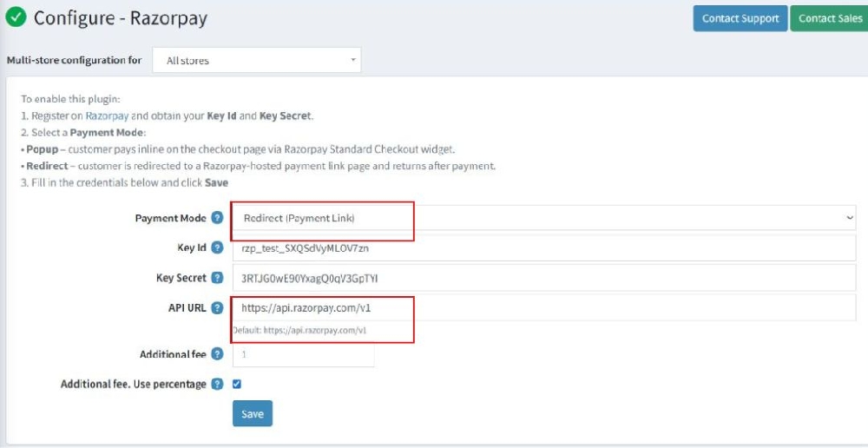Click the Contact Support button
The image size is (868, 448).
[740, 18]
